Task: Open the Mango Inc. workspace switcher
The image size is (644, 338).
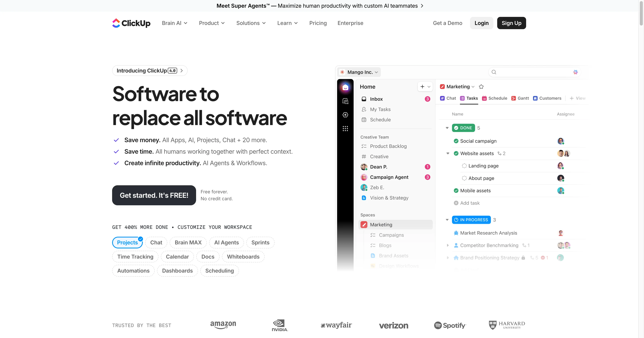Action: [359, 72]
